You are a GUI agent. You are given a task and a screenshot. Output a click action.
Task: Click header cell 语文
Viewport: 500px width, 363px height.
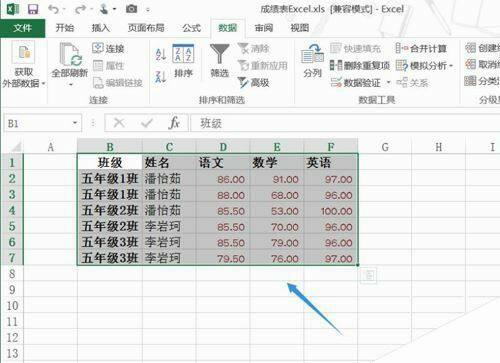223,163
